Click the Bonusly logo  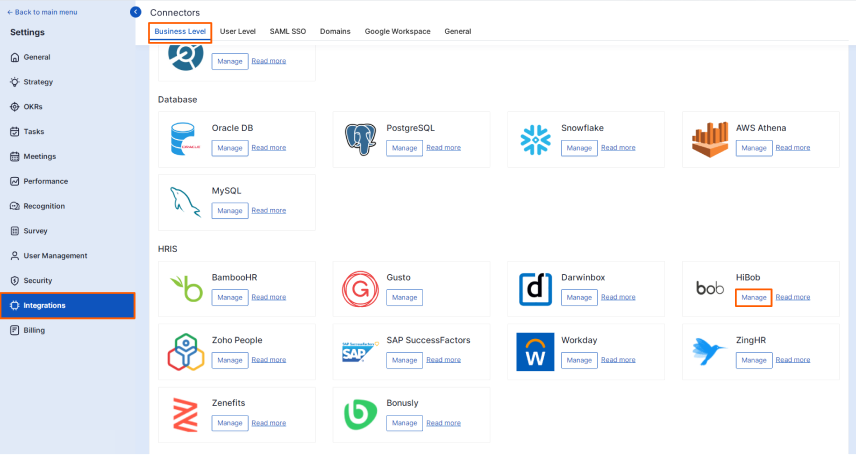point(360,415)
